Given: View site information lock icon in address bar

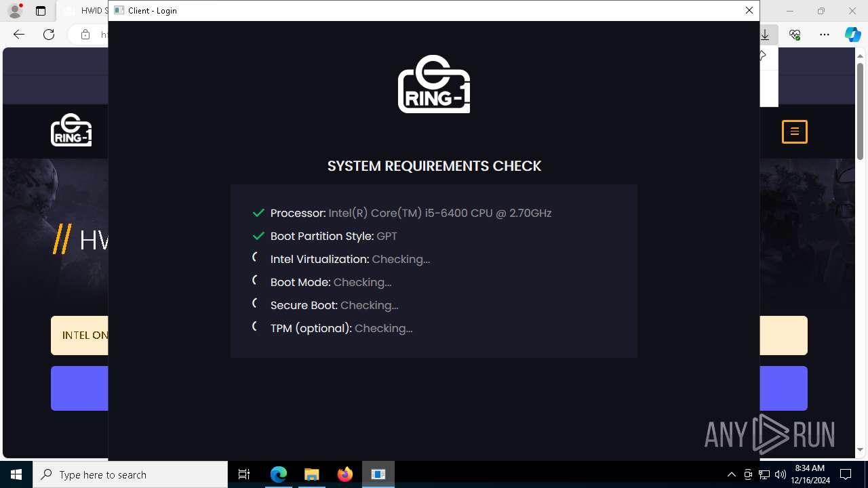Looking at the screenshot, I should tap(85, 35).
